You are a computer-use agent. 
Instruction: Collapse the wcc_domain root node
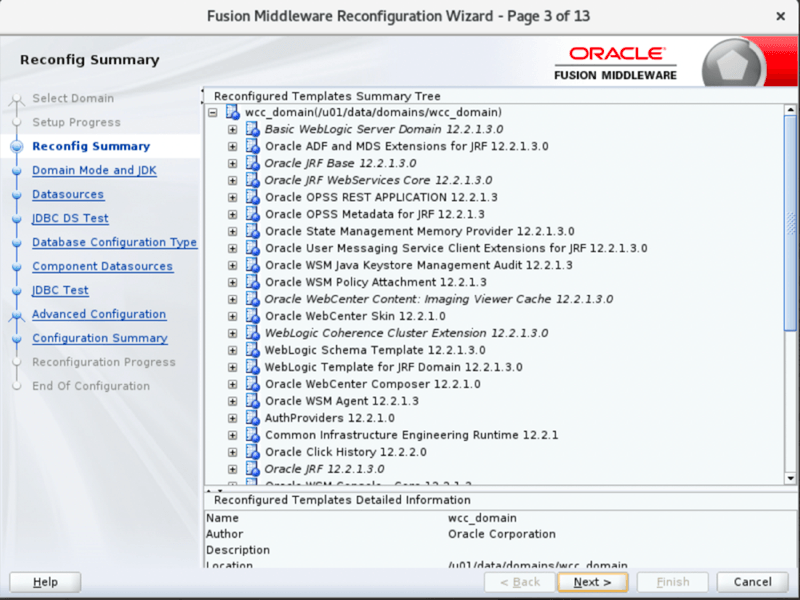coord(213,112)
